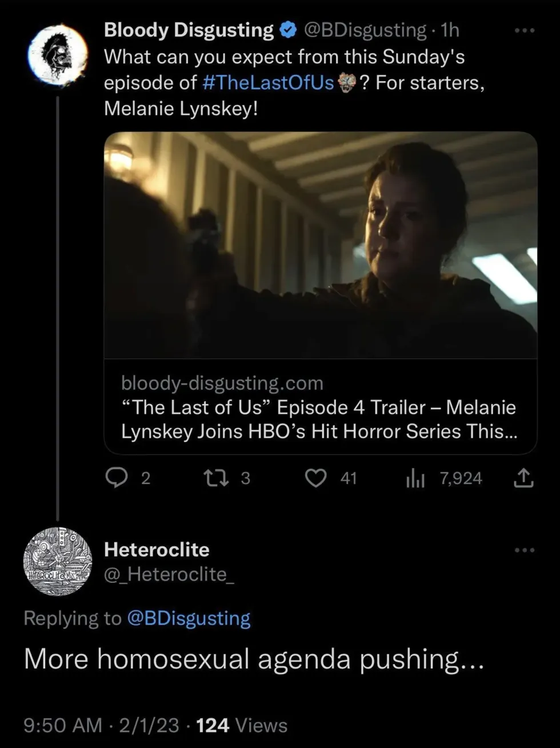
Task: View analytics icon showing 7,924 views
Action: click(415, 478)
